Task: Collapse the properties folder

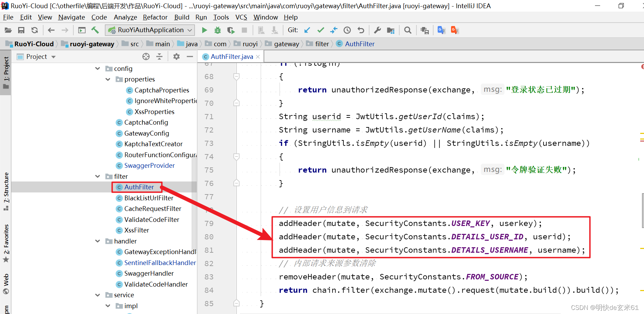Action: tap(108, 79)
